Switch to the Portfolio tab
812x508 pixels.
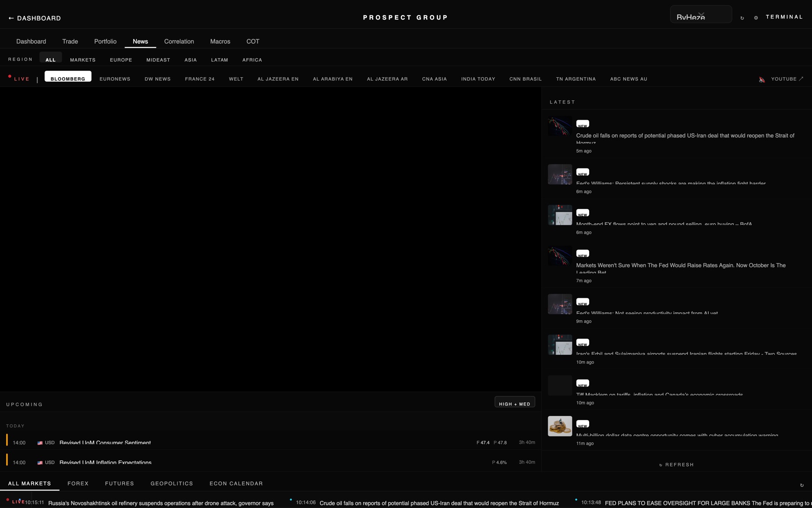tap(105, 41)
